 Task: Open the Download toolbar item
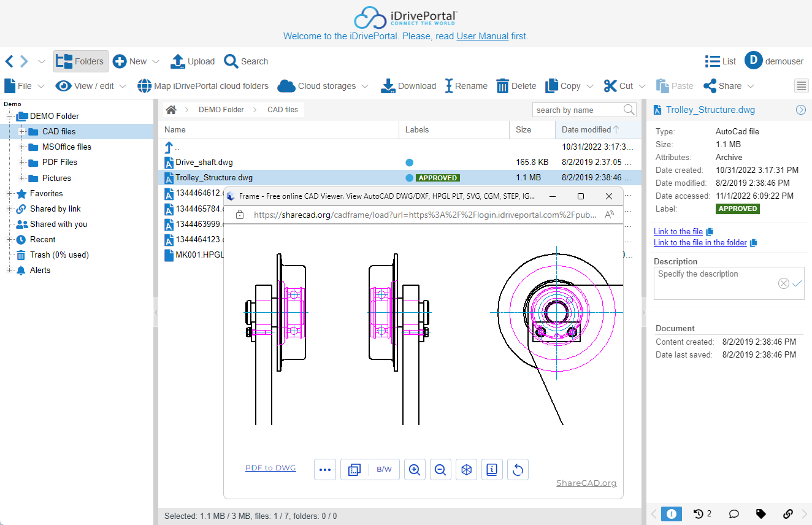408,86
